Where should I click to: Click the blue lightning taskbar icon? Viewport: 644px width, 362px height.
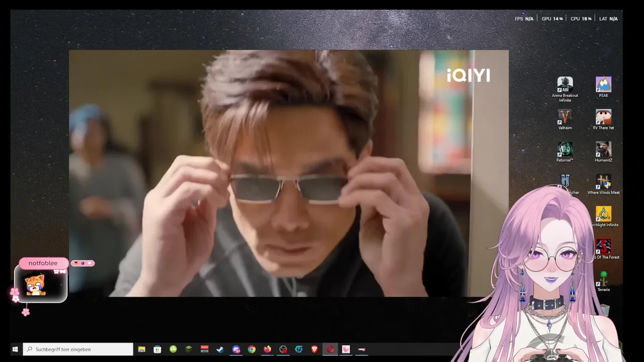(x=299, y=349)
